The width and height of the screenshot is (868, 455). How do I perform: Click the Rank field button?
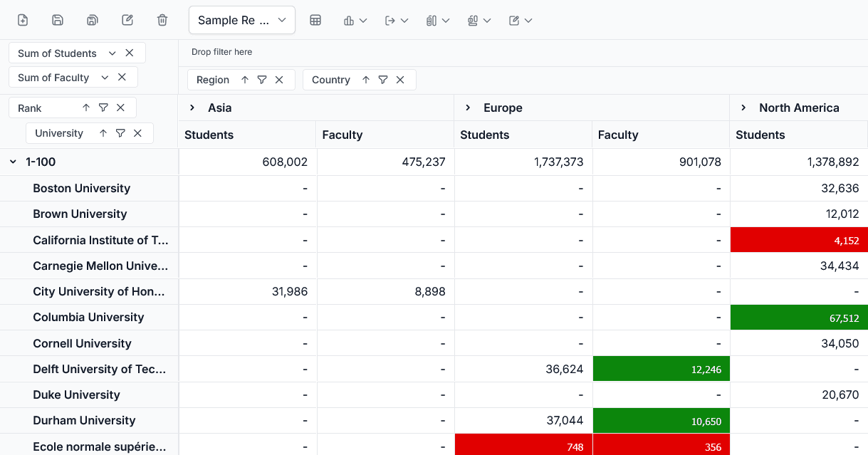72,108
